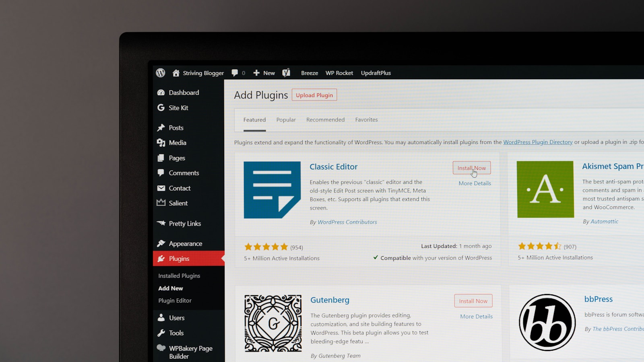Open the Akismet Spam title link
The image size is (644, 362).
point(613,166)
